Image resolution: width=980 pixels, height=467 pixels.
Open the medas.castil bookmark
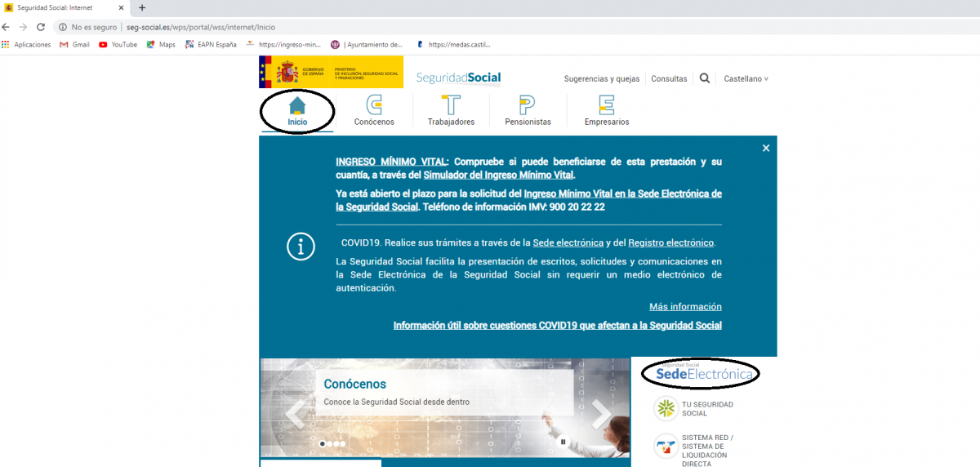coord(453,45)
